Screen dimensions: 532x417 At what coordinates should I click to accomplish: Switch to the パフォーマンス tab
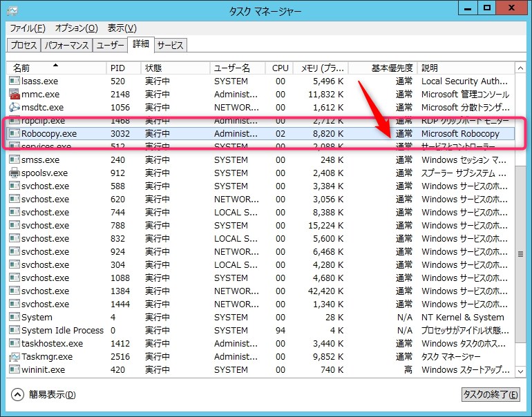click(66, 45)
